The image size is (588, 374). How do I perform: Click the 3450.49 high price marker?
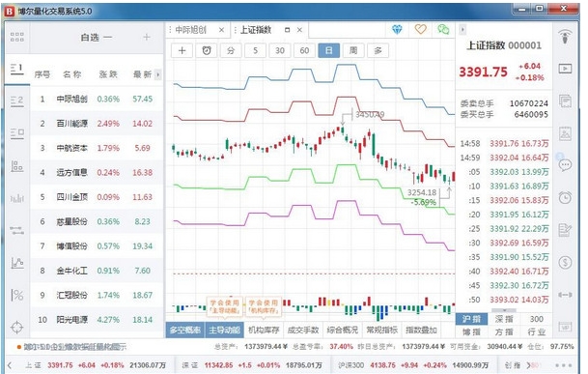(x=370, y=114)
